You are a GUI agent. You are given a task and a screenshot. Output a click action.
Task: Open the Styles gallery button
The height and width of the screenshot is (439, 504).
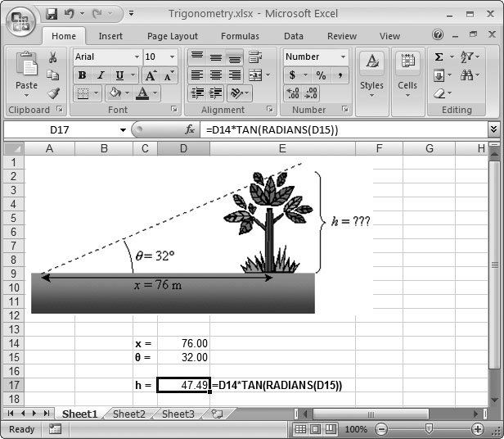(371, 73)
